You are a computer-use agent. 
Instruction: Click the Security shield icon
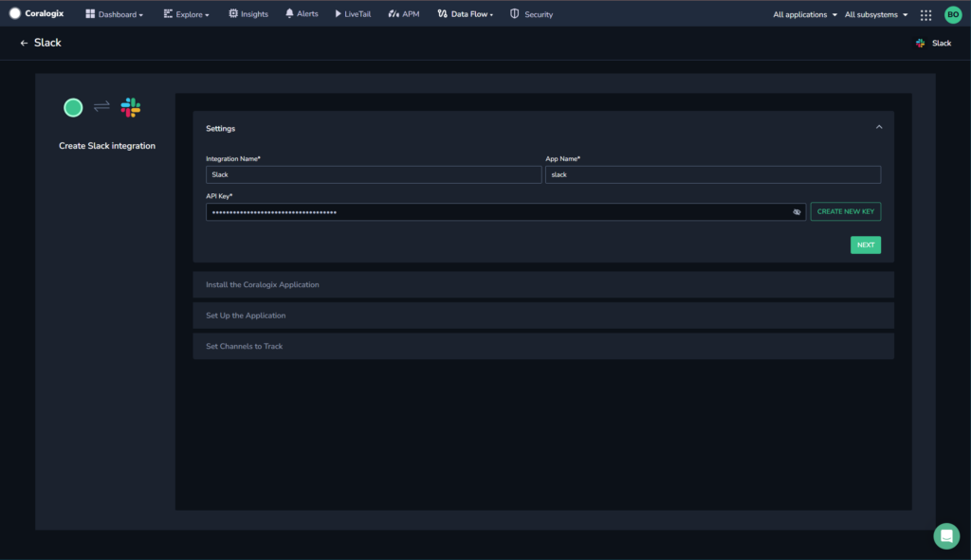[x=515, y=13]
